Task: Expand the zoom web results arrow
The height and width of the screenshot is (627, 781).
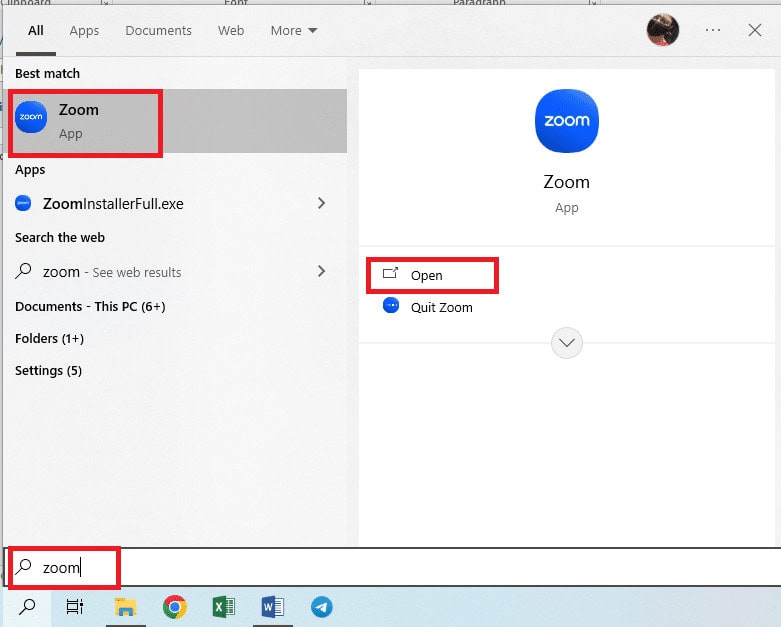Action: click(x=321, y=271)
